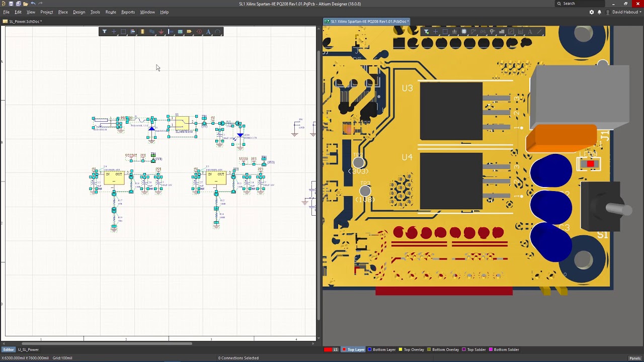Select the Place Line tool in PCB toolbar
Viewport: 644px width, 362px height.
click(539, 32)
